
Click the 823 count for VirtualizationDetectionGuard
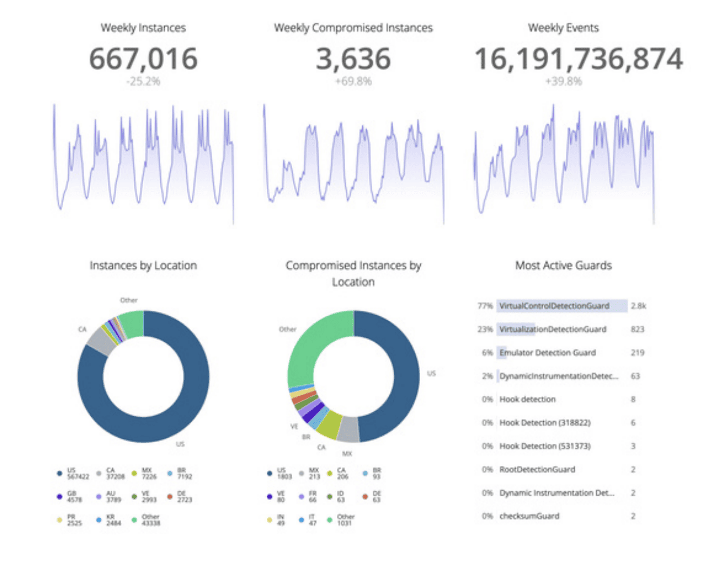click(637, 329)
